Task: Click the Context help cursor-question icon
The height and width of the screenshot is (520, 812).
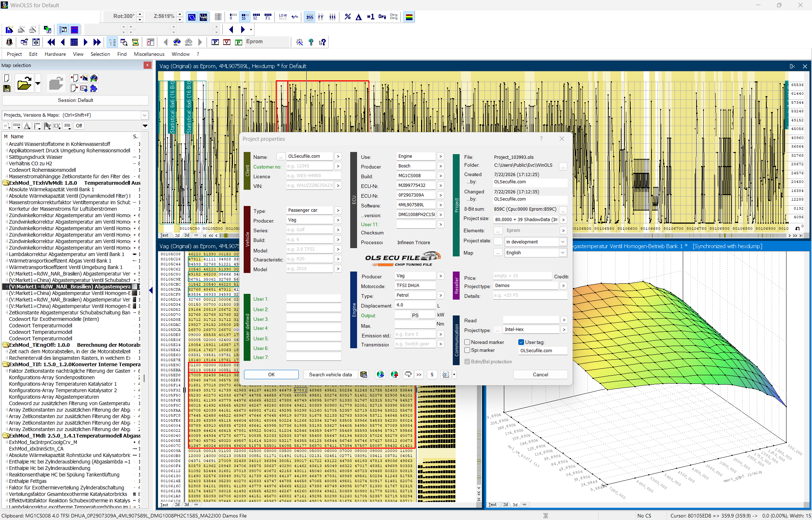Action: pyautogui.click(x=322, y=42)
